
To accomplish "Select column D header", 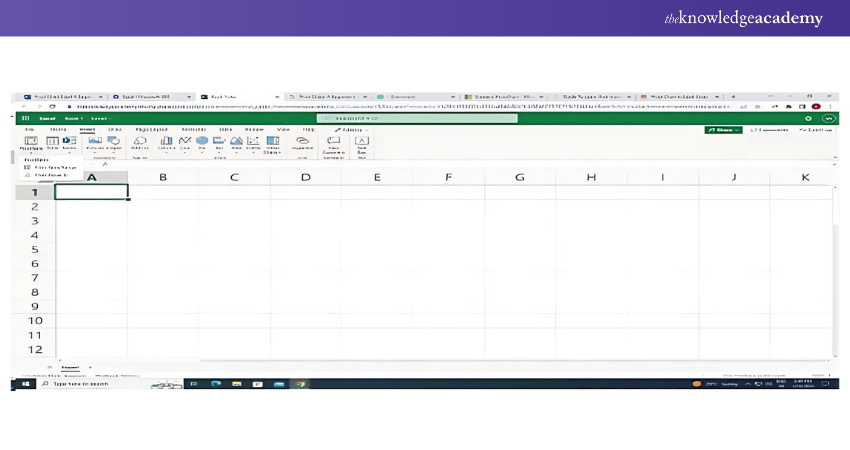I will pos(305,177).
